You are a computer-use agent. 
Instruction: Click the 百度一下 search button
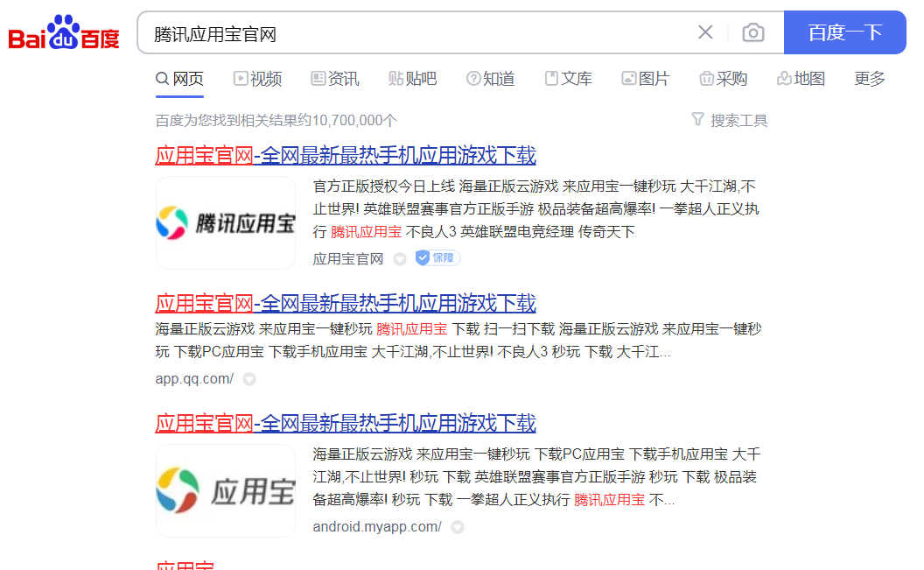pyautogui.click(x=845, y=32)
